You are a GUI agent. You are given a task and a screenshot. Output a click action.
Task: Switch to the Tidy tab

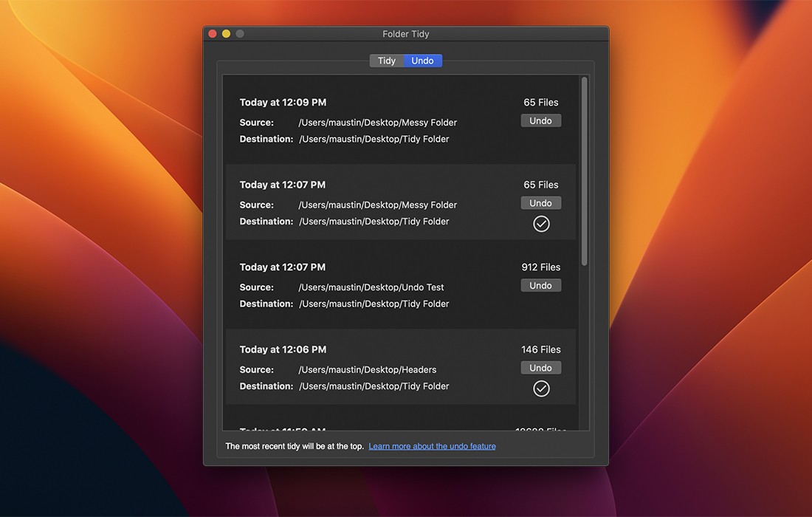coord(387,61)
